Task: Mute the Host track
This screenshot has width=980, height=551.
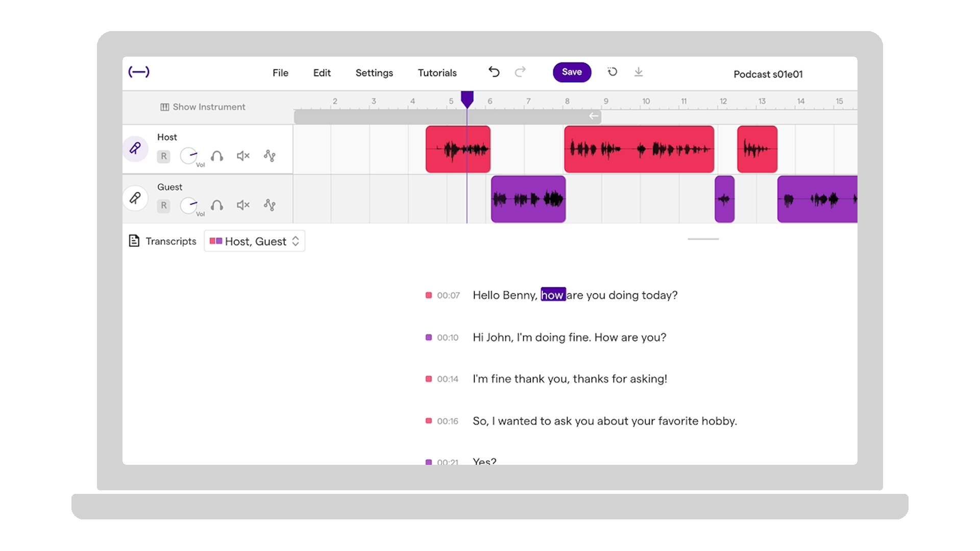Action: [x=243, y=156]
